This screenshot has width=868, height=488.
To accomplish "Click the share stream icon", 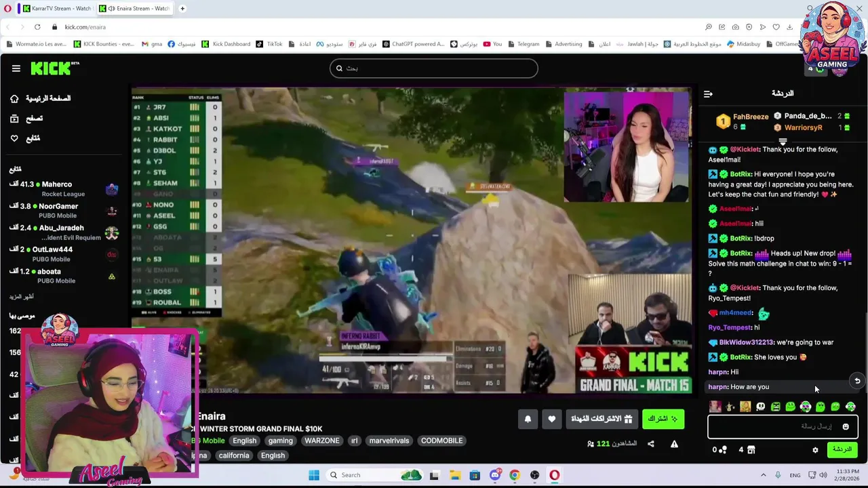I will [x=651, y=444].
